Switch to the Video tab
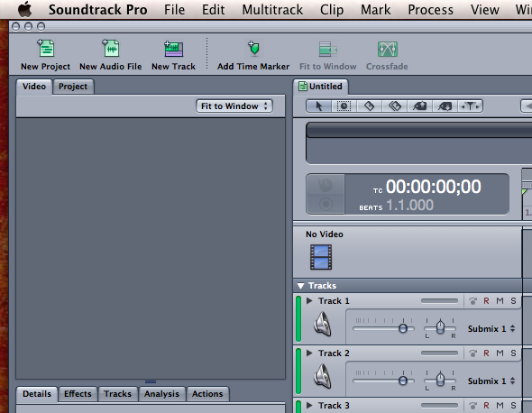Viewport: 532px width, 413px height. tap(34, 87)
